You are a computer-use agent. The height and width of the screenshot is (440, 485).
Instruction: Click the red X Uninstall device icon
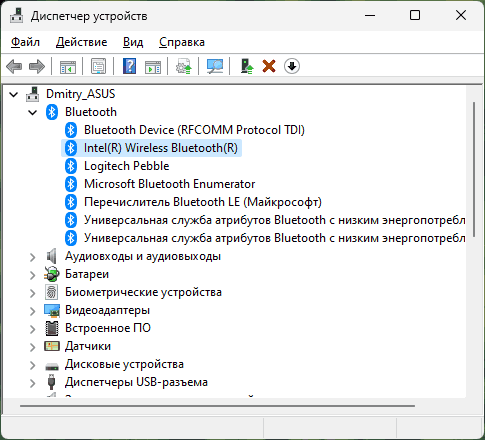coord(269,66)
